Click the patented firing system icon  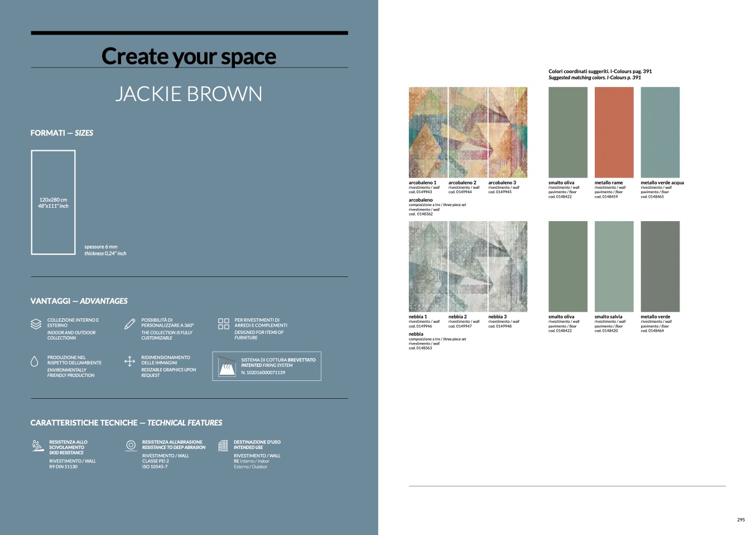(x=226, y=366)
